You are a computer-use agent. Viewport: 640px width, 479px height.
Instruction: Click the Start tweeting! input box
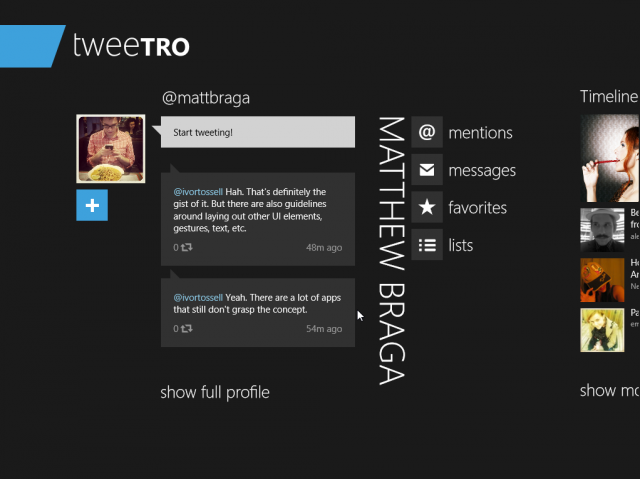click(258, 132)
